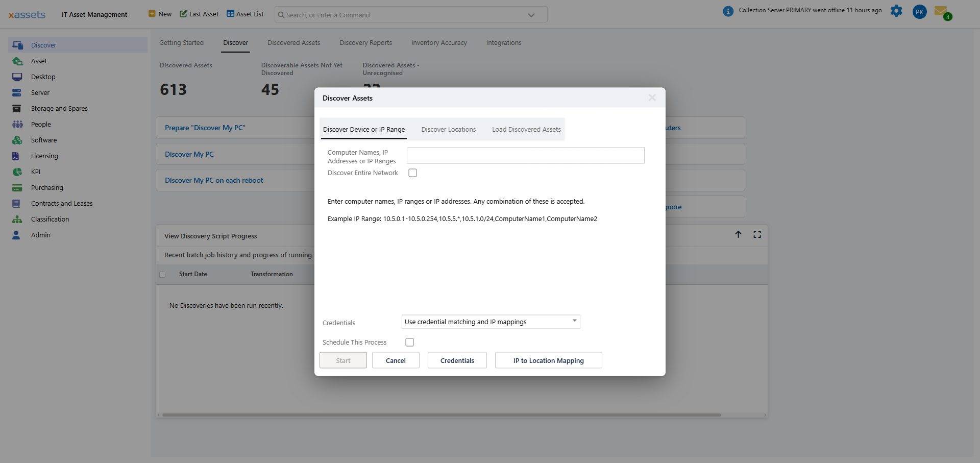
Task: Click the Computer Names or IP Ranges field
Action: tap(526, 155)
